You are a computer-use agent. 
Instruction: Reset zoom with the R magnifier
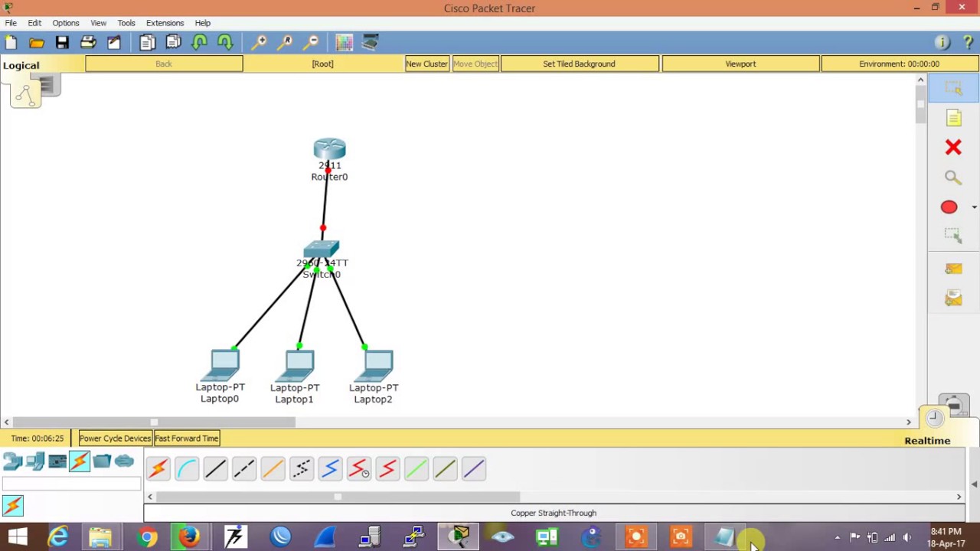point(285,43)
